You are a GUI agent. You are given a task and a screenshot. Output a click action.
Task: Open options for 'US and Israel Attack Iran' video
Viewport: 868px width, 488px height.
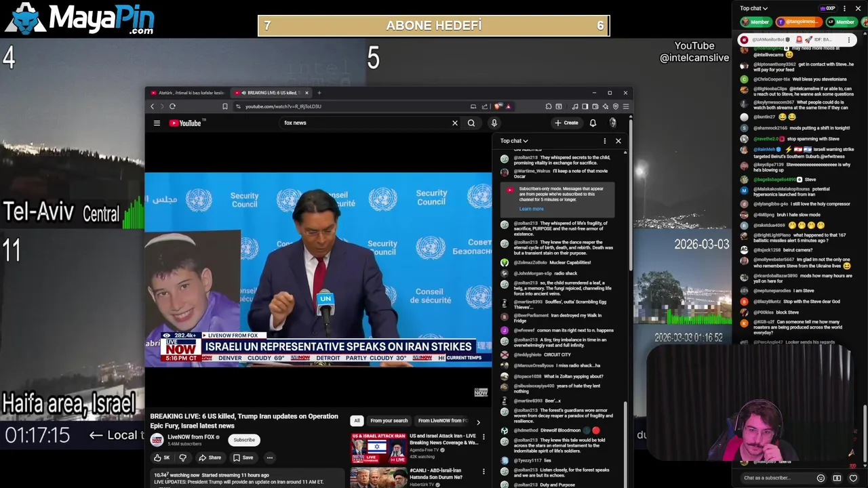coord(484,437)
